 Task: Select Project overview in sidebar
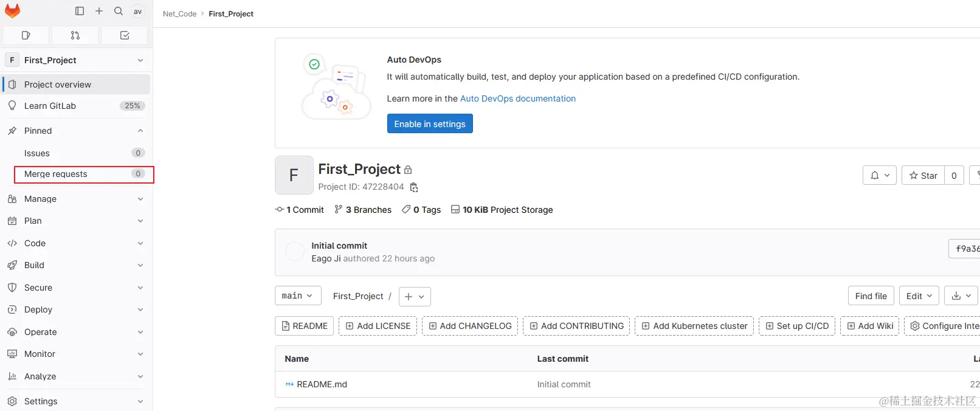[77, 84]
